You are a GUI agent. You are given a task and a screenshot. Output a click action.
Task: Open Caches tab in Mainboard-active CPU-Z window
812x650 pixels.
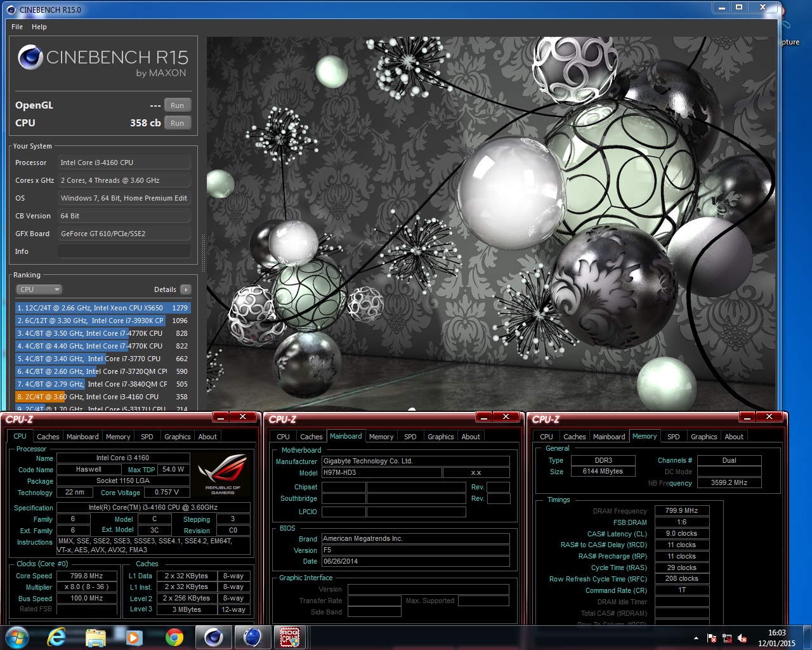click(311, 437)
